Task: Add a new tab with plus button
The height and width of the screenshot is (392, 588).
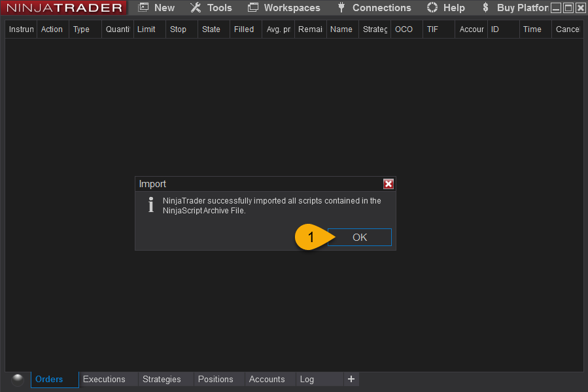Action: tap(351, 380)
